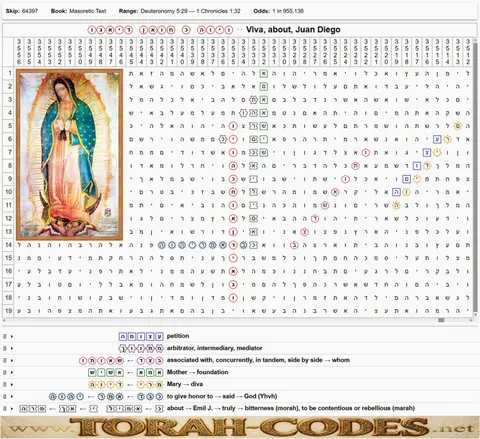Click the 'Viva, about, Juan Diego' title
The image size is (480, 439).
(293, 30)
